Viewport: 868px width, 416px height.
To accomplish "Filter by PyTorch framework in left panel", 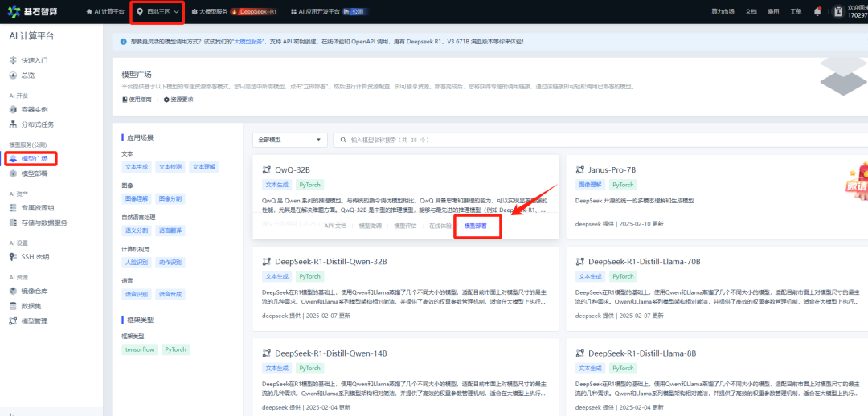I will [x=176, y=349].
